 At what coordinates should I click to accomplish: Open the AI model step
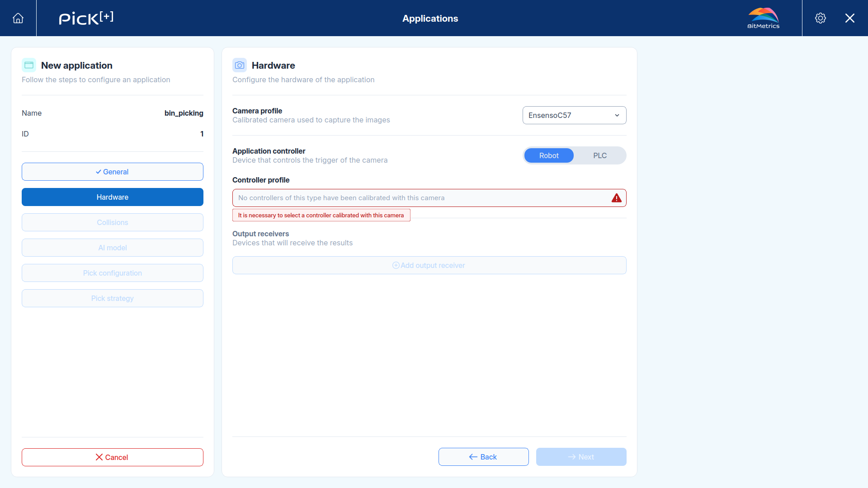coord(113,248)
